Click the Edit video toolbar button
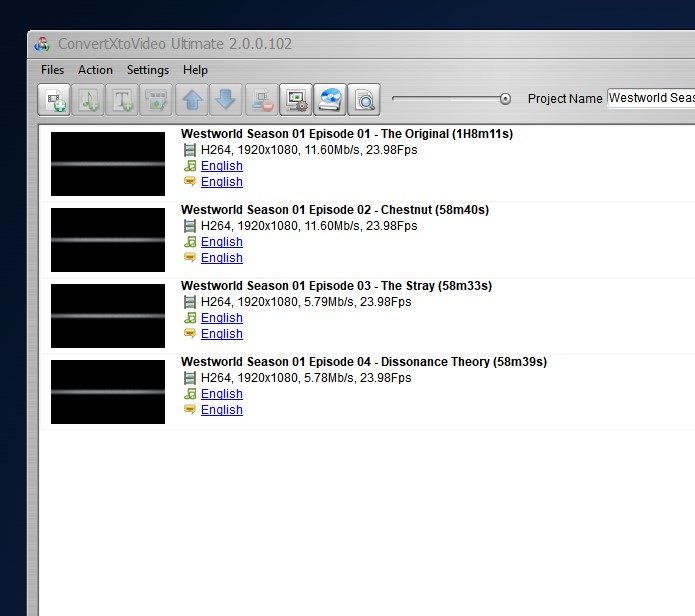Viewport: 695px width, 616px height. pos(156,100)
